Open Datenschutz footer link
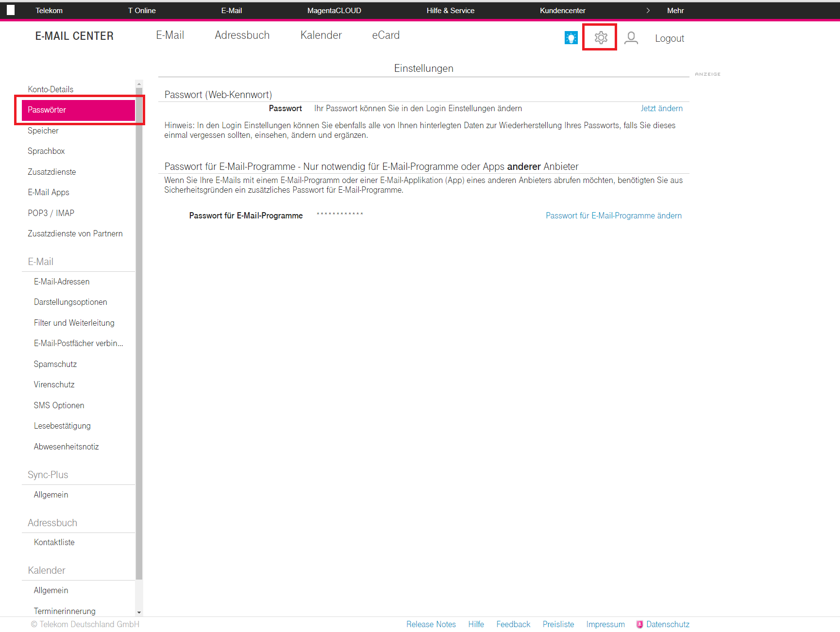840x632 pixels. point(668,624)
